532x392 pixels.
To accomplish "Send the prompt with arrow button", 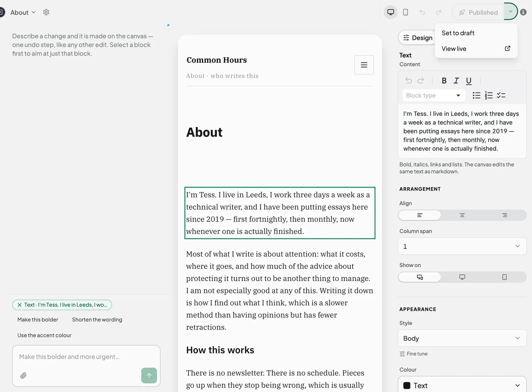I will (149, 375).
